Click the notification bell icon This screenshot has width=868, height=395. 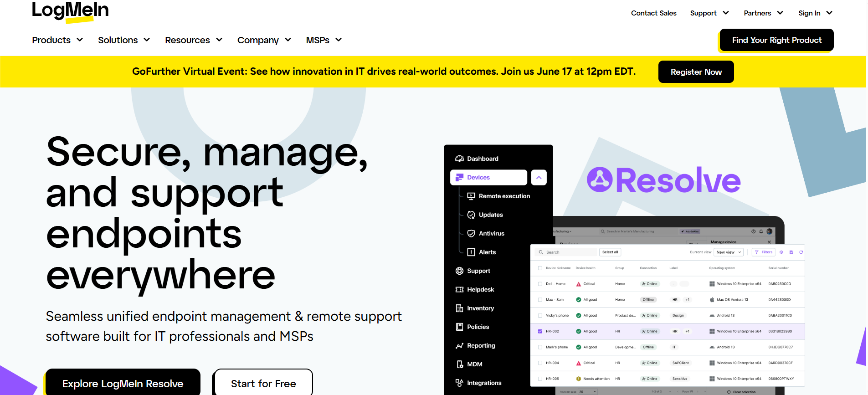tap(761, 231)
